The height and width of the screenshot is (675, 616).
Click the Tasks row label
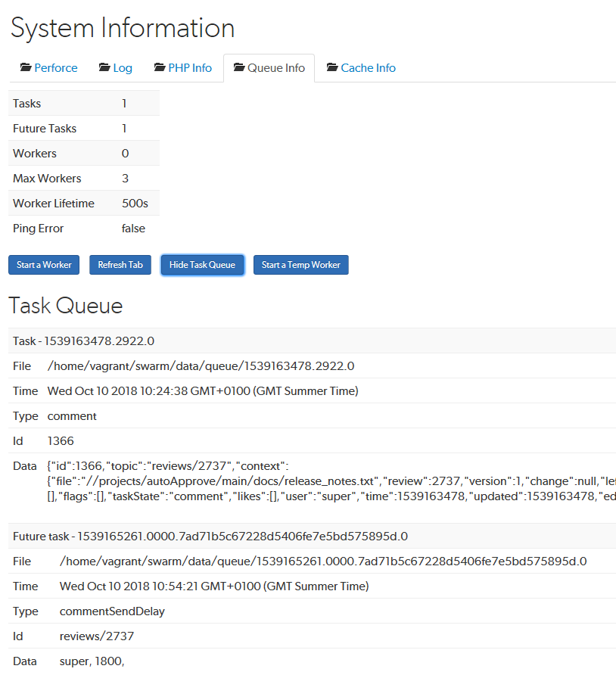pos(26,104)
